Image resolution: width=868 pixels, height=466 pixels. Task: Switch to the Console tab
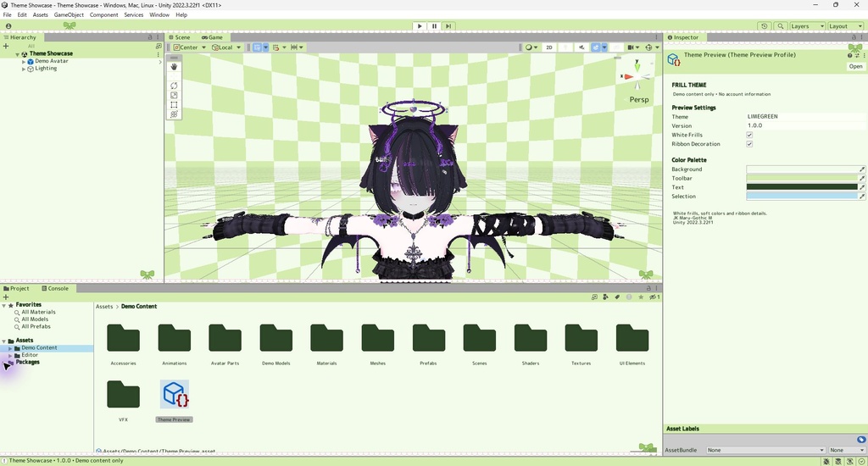[55, 288]
